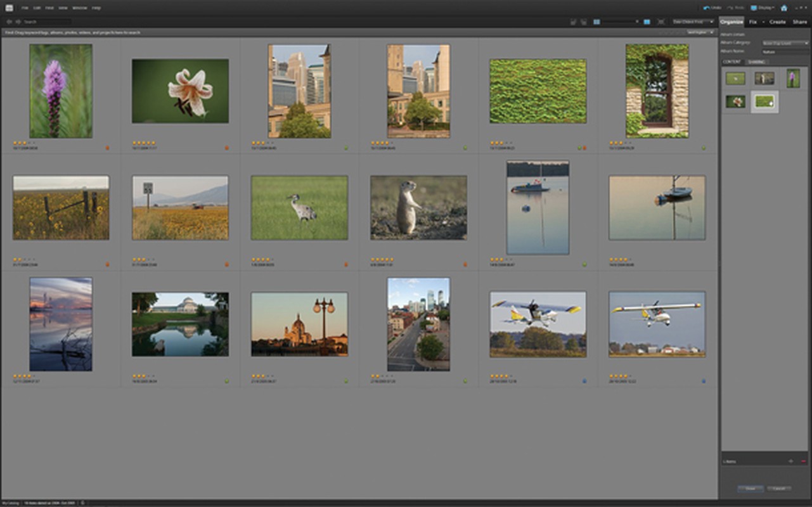
Task: Select the white lily photo
Action: click(x=180, y=91)
